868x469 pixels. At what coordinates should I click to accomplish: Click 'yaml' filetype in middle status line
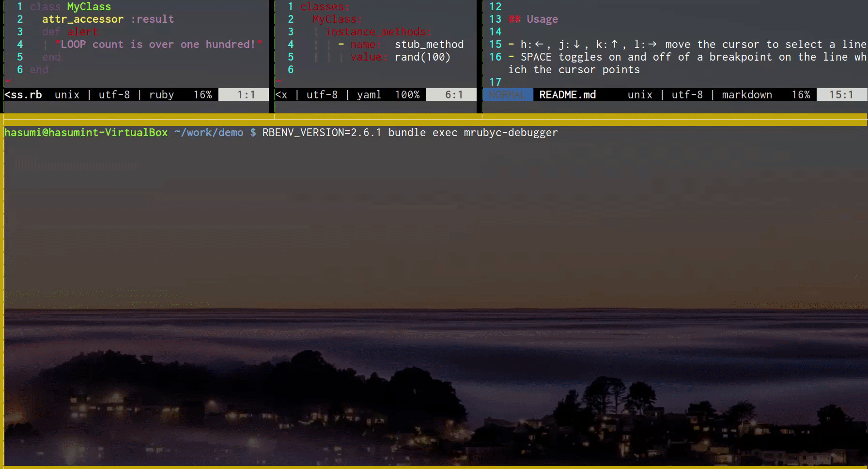pyautogui.click(x=369, y=95)
